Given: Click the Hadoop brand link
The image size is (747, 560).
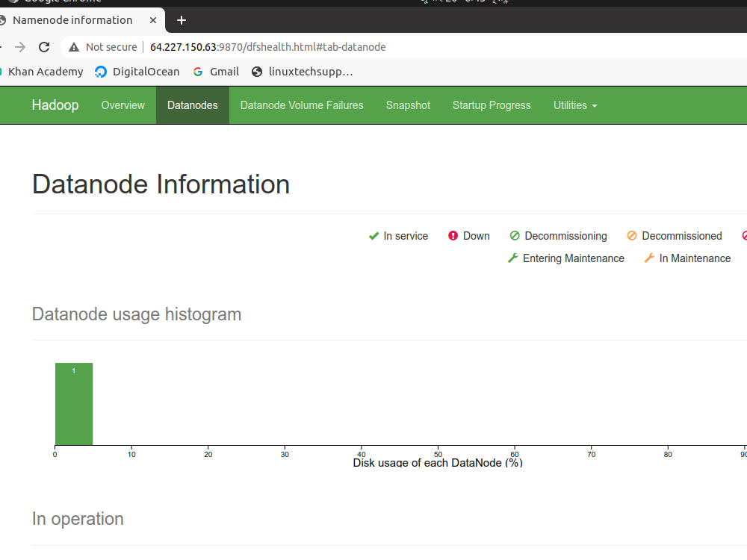Looking at the screenshot, I should tap(55, 105).
